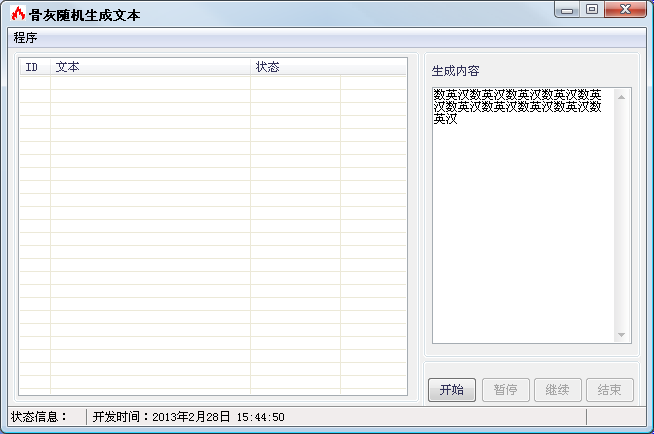654x434 pixels.
Task: Minimize the 骨灰随机生成文本 window
Action: coord(567,10)
